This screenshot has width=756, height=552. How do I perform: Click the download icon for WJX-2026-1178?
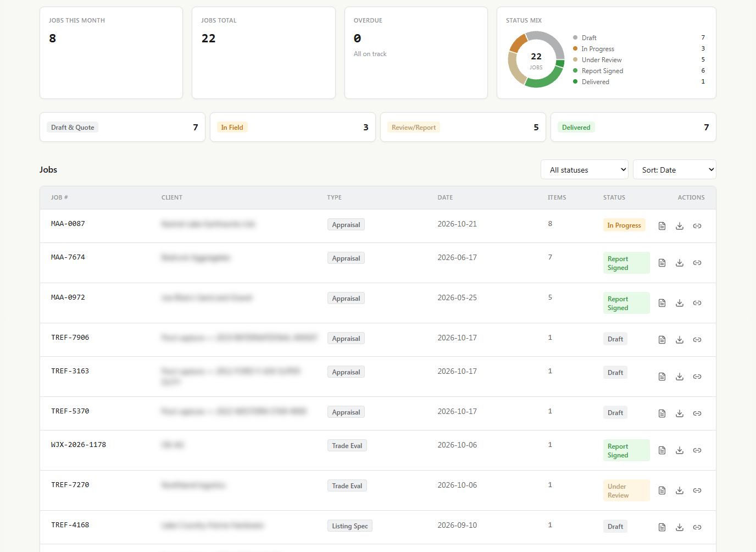point(680,450)
